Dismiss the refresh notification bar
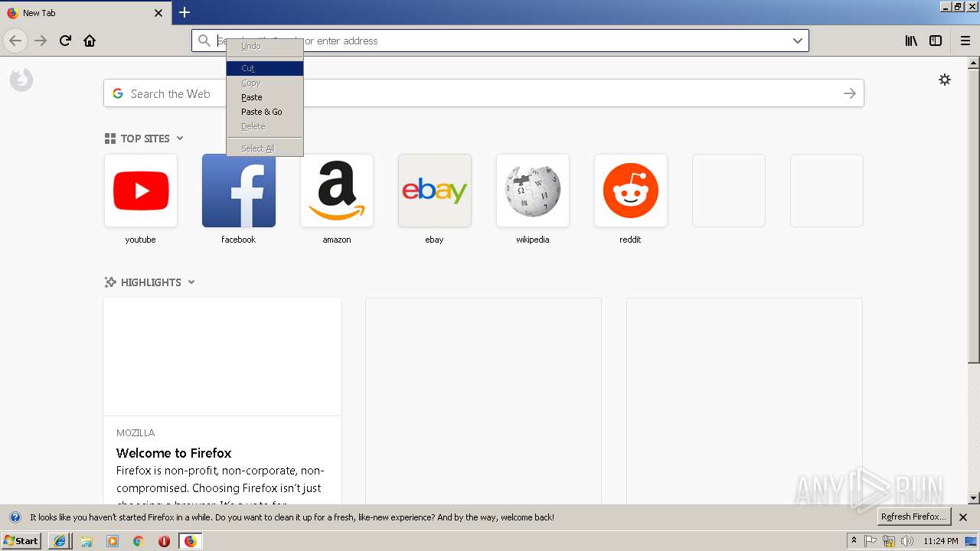This screenshot has width=980, height=551. 963,517
